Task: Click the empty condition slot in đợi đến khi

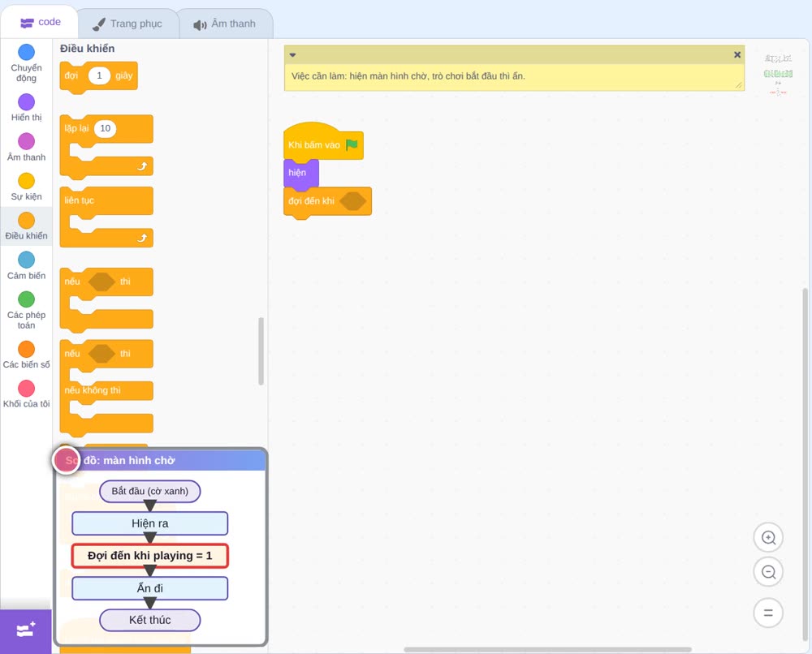Action: [353, 201]
